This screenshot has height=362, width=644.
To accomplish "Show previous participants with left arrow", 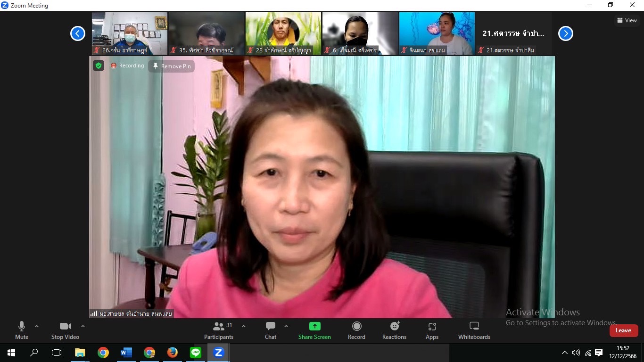I will (x=78, y=33).
